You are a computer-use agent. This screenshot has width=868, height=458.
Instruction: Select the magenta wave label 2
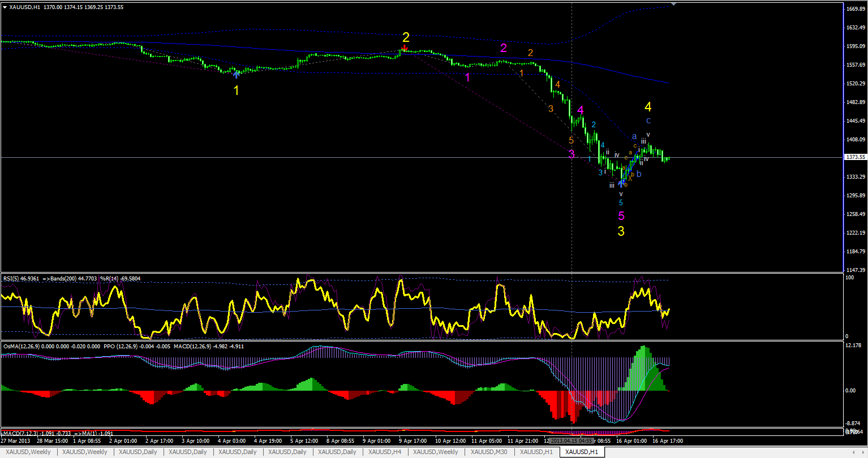point(504,48)
